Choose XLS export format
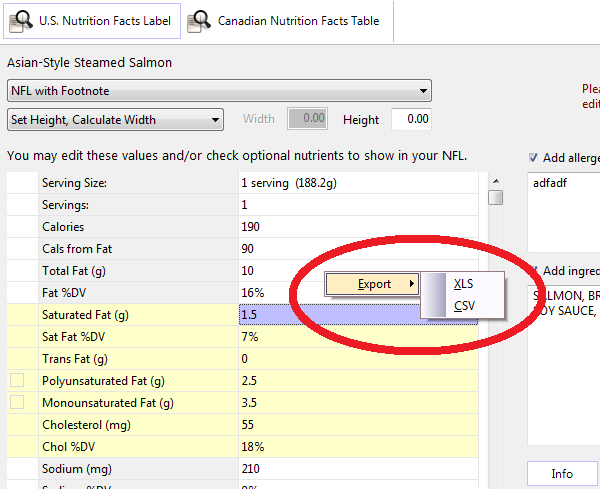Image resolution: width=600 pixels, height=489 pixels. click(x=463, y=284)
